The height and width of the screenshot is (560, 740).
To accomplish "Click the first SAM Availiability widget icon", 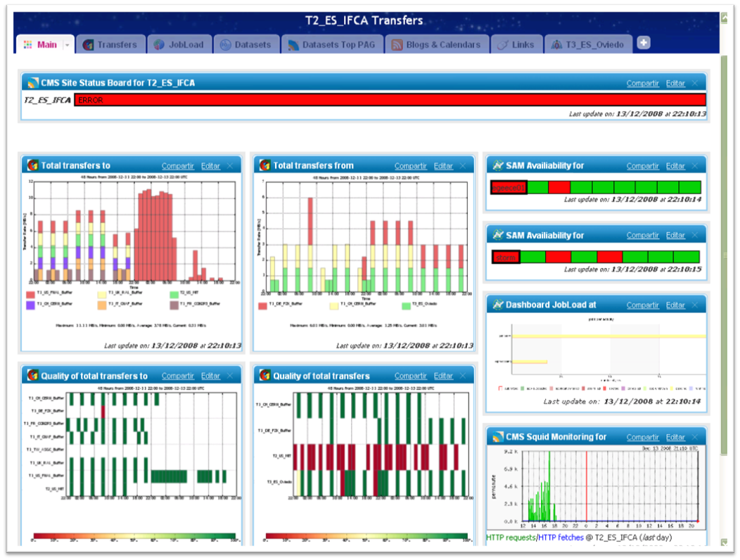I will 497,166.
